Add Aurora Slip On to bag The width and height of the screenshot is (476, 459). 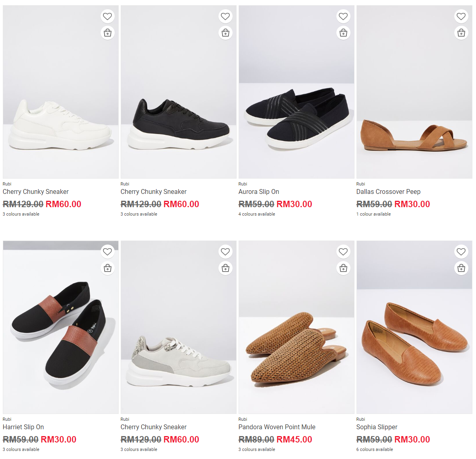(343, 33)
